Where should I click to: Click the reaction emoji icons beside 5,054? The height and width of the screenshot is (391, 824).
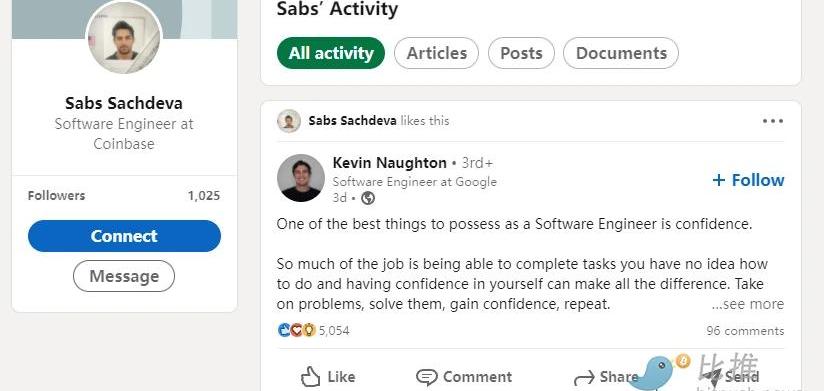pos(296,330)
